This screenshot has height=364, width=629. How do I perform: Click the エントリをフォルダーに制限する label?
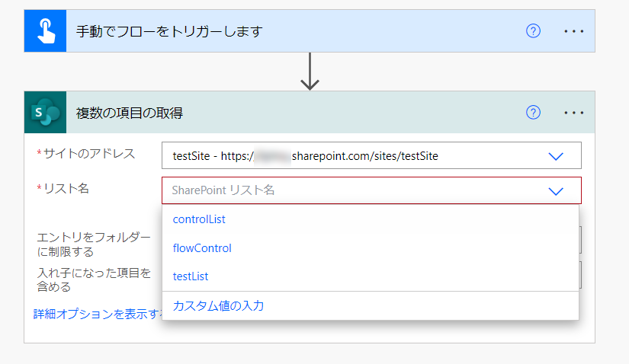point(94,244)
